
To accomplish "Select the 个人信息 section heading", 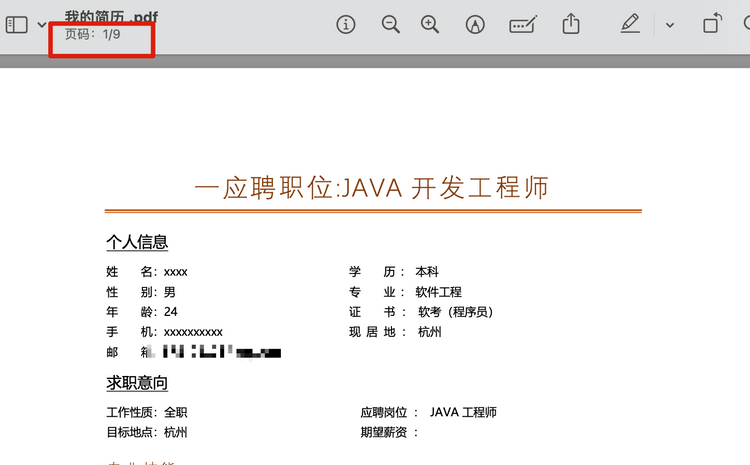I will tap(137, 242).
